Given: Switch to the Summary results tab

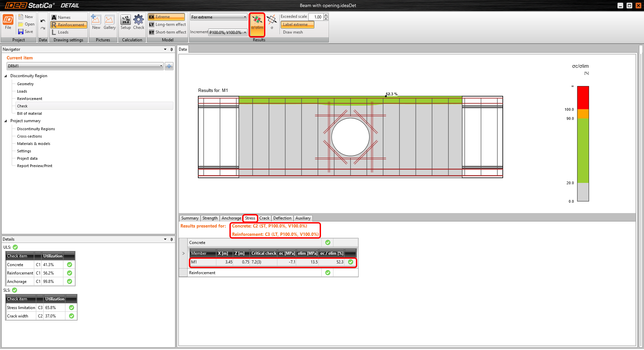Looking at the screenshot, I should (x=190, y=218).
